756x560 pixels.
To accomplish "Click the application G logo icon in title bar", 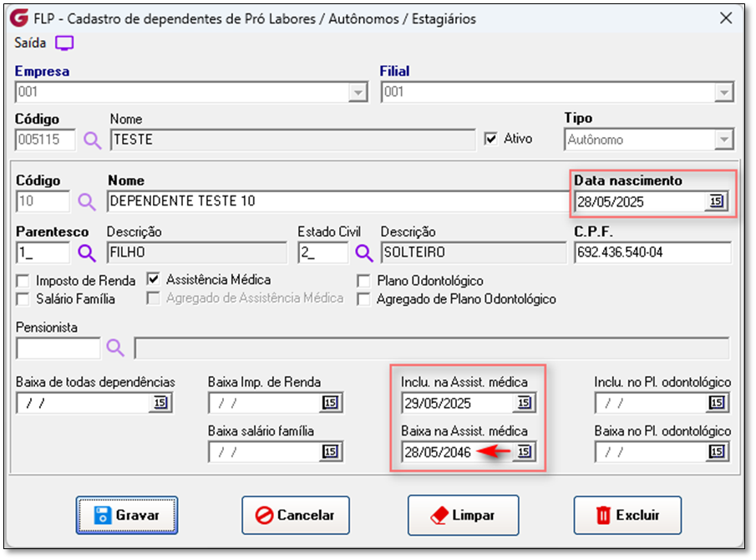I will [x=19, y=18].
